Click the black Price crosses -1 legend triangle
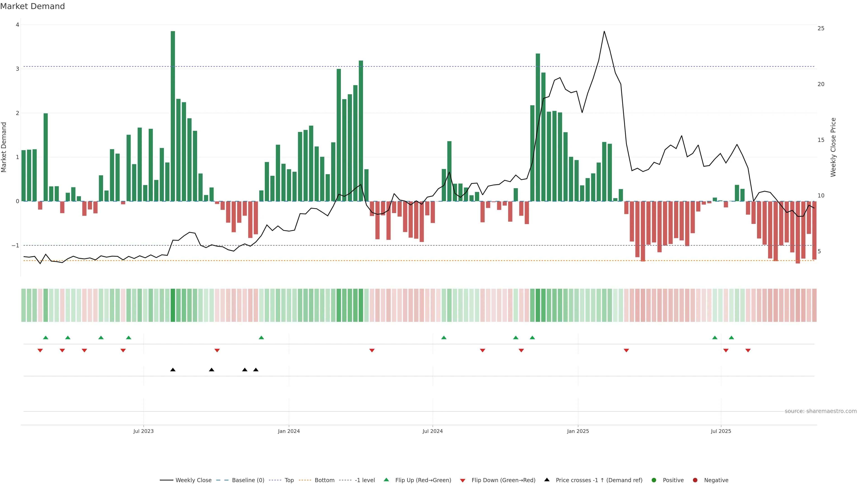Screen dimensions: 868x488 pyautogui.click(x=547, y=480)
